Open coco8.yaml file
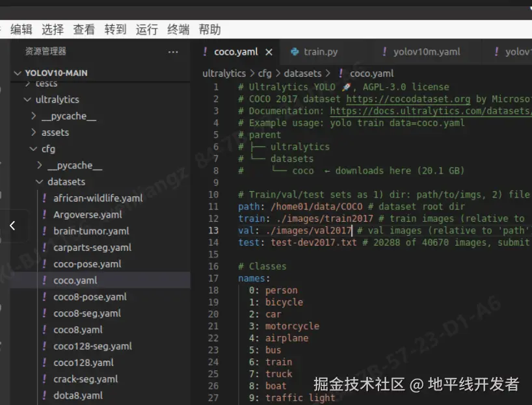The height and width of the screenshot is (405, 532). (77, 330)
